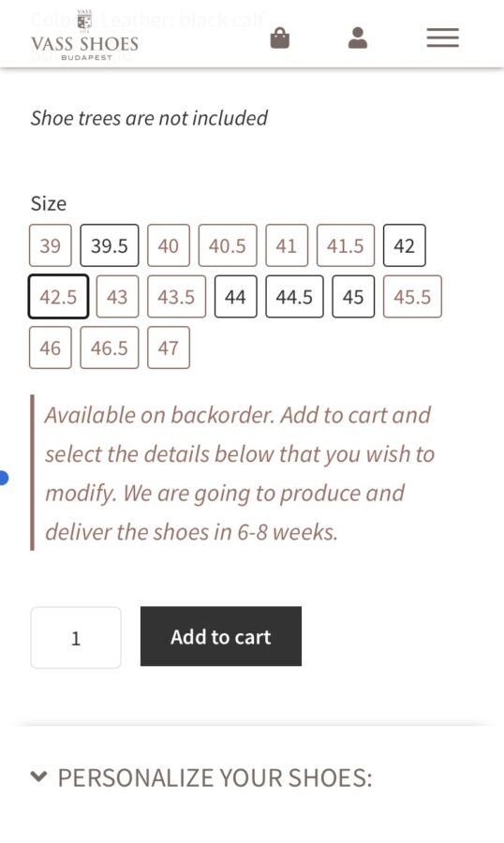Expand Personalize Your Shoes chevron

pos(38,776)
